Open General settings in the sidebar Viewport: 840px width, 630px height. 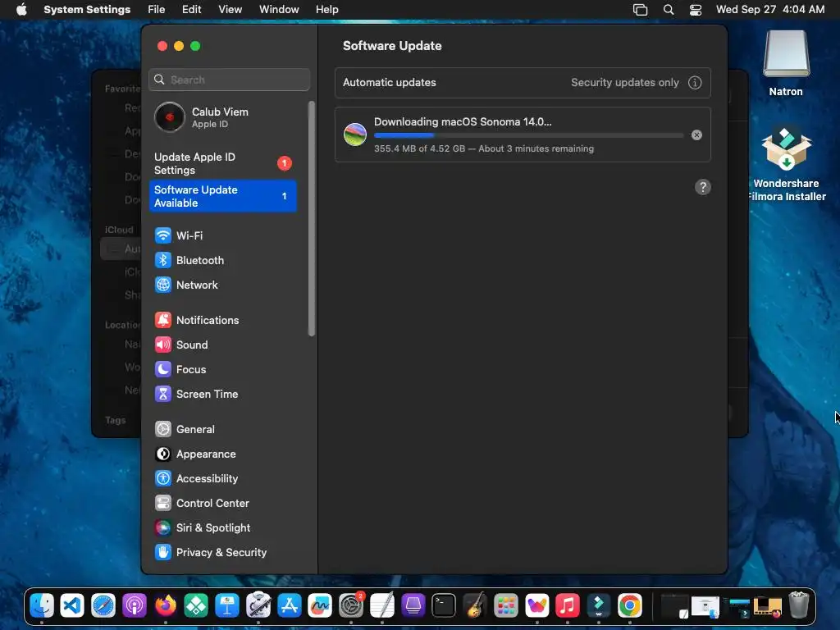tap(222, 430)
